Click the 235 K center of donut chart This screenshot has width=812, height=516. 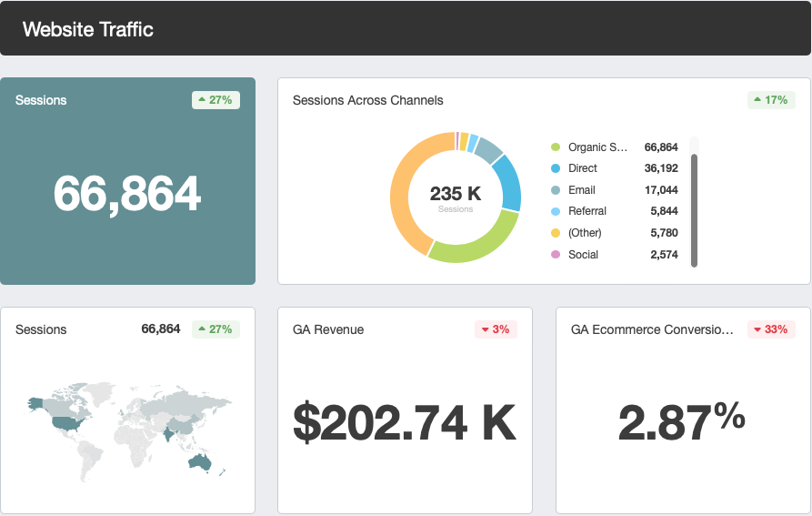(456, 195)
